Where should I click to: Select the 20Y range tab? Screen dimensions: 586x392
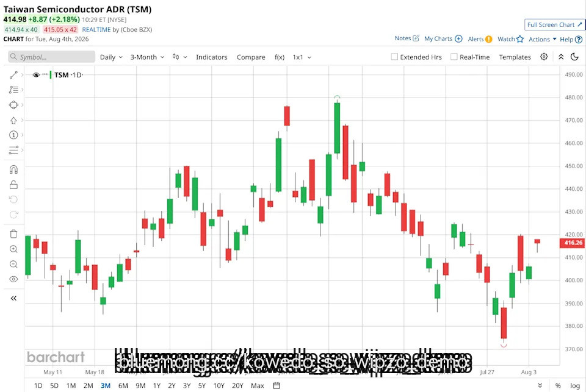click(237, 386)
